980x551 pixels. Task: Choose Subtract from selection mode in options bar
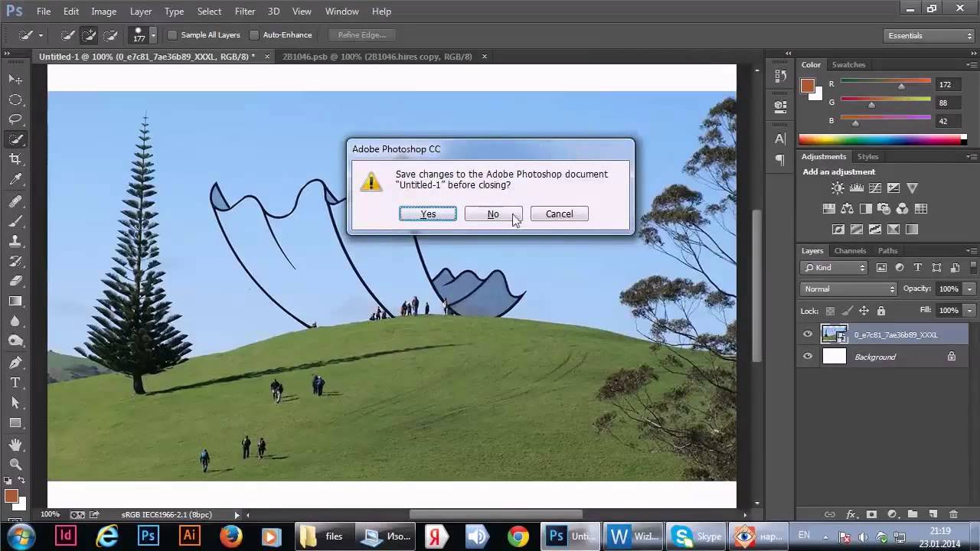(x=110, y=35)
